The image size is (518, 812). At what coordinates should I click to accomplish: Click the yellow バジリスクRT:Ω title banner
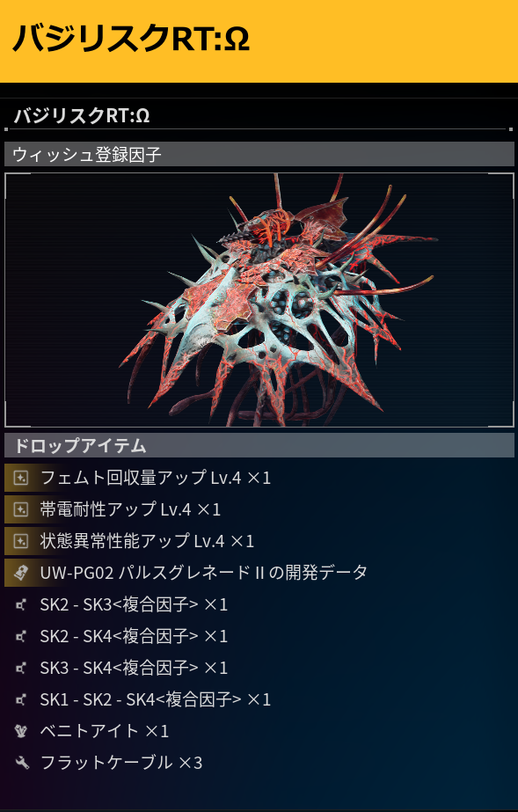click(x=259, y=41)
